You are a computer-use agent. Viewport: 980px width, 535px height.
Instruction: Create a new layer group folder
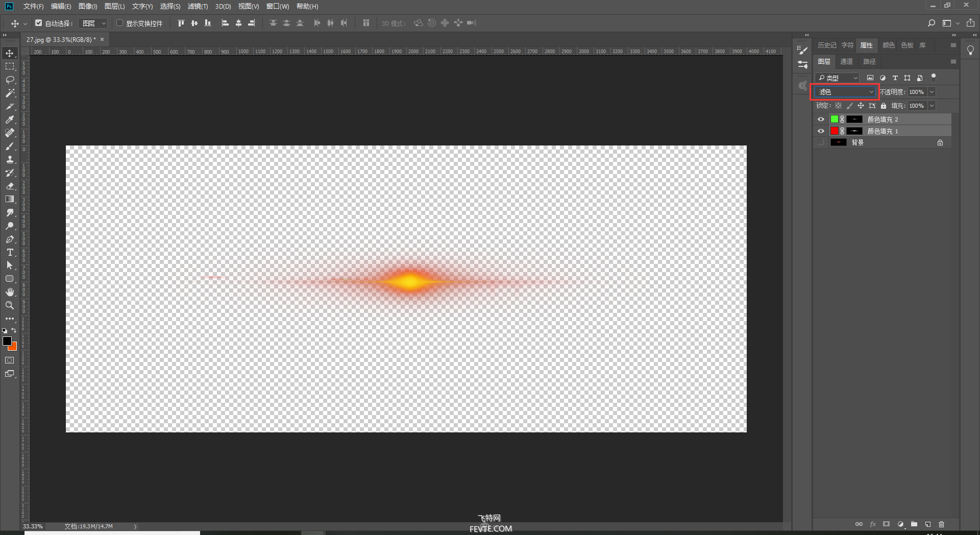click(914, 524)
